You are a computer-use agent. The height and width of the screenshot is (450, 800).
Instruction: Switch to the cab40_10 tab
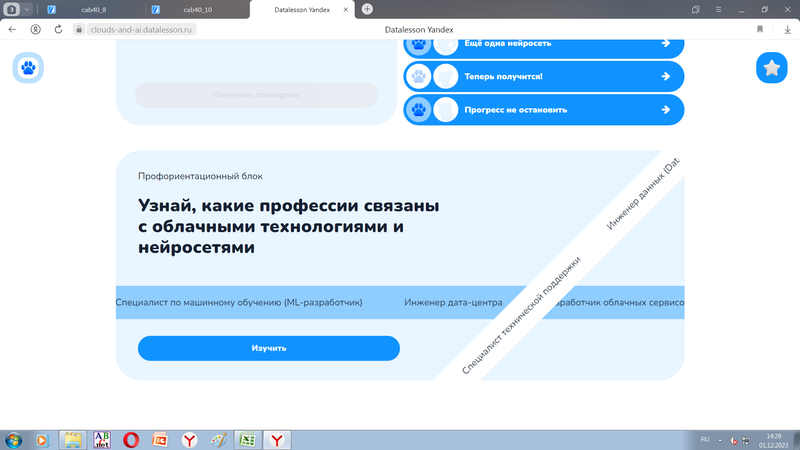pyautogui.click(x=197, y=9)
